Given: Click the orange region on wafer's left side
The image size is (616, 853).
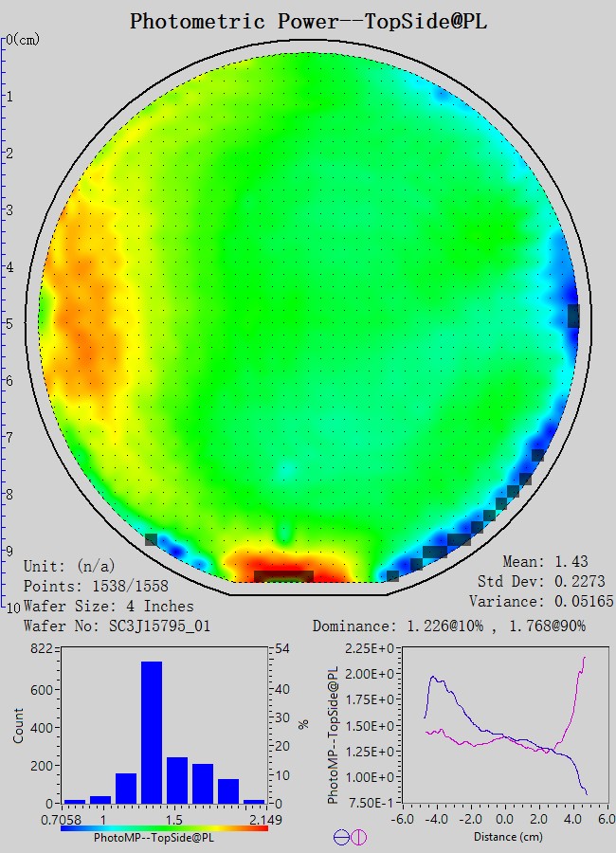Looking at the screenshot, I should click(x=81, y=322).
